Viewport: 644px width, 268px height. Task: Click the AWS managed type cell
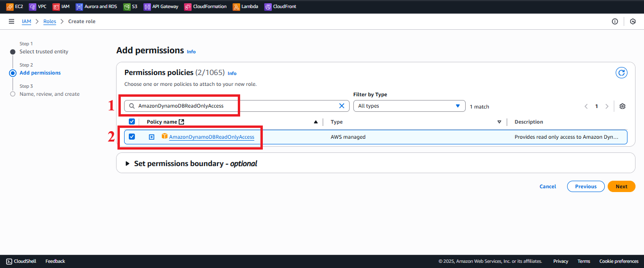[x=348, y=137]
